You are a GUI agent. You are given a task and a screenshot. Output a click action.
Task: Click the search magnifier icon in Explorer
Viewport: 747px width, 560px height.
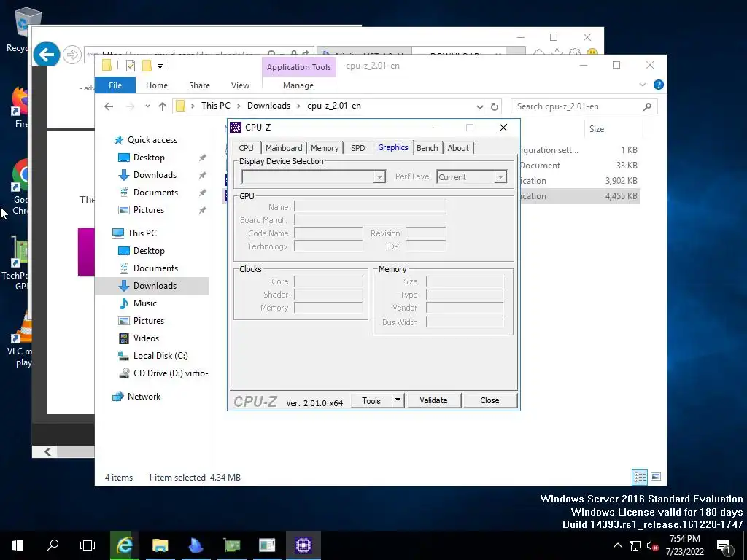pos(647,106)
